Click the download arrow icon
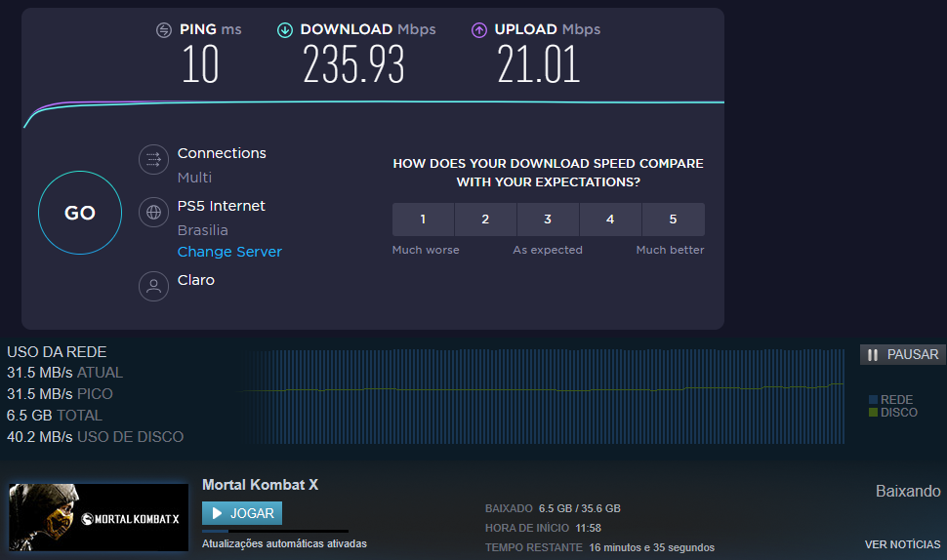This screenshot has height=560, width=947. (284, 29)
